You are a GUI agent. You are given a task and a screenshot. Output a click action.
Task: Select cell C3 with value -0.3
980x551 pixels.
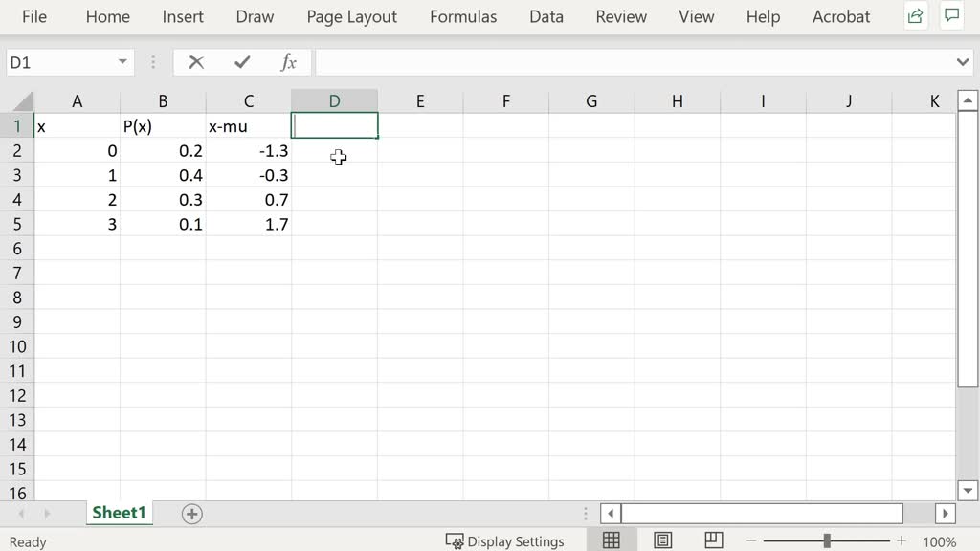click(249, 175)
